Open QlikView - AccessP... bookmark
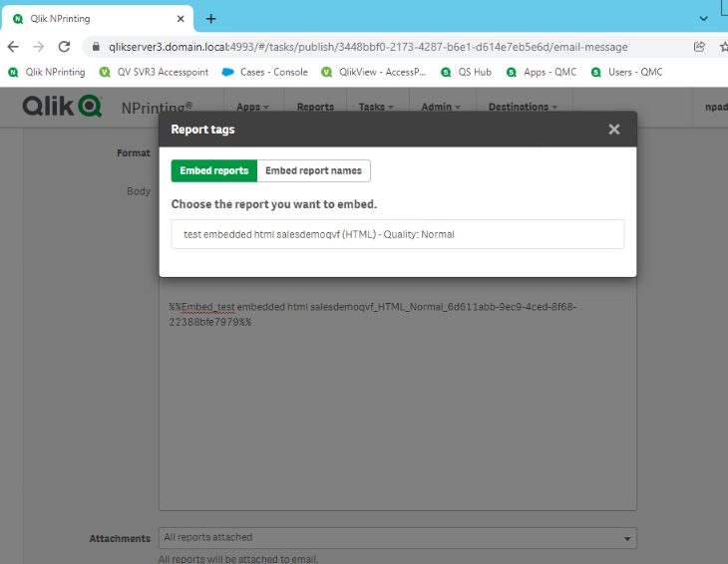 pyautogui.click(x=374, y=72)
